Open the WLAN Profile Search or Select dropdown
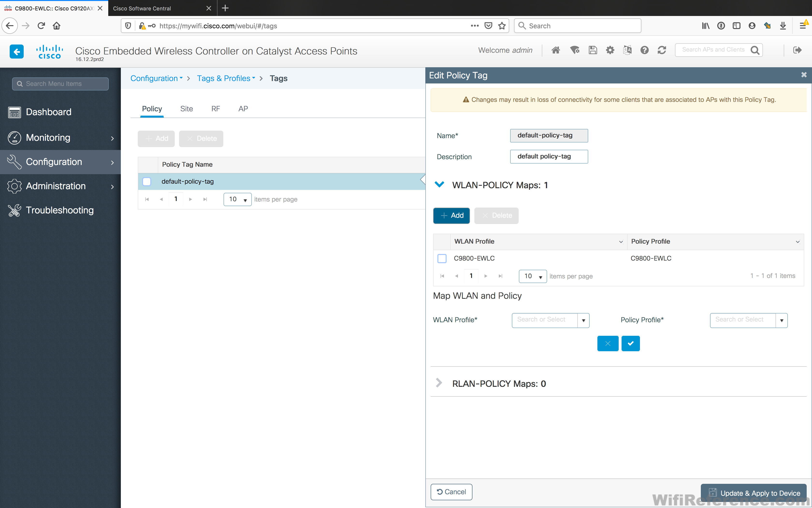This screenshot has width=812, height=508. click(583, 320)
